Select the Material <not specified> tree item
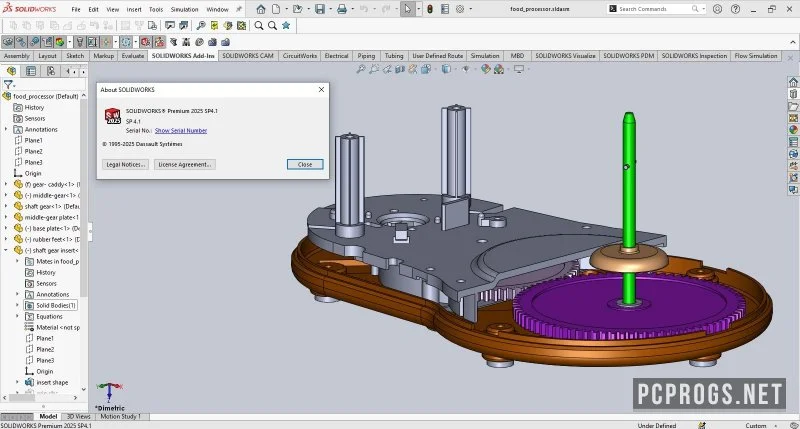The image size is (800, 429). tap(52, 327)
